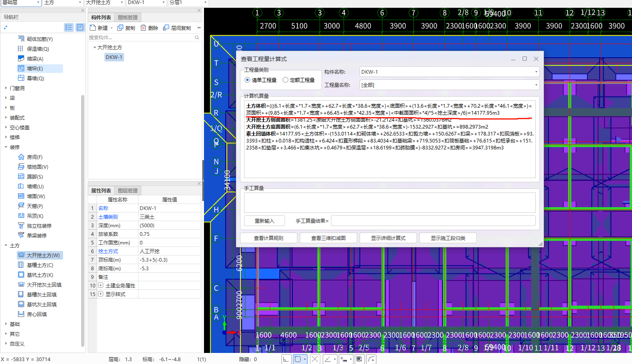Click the Delete (删除) trash icon

(x=143, y=28)
